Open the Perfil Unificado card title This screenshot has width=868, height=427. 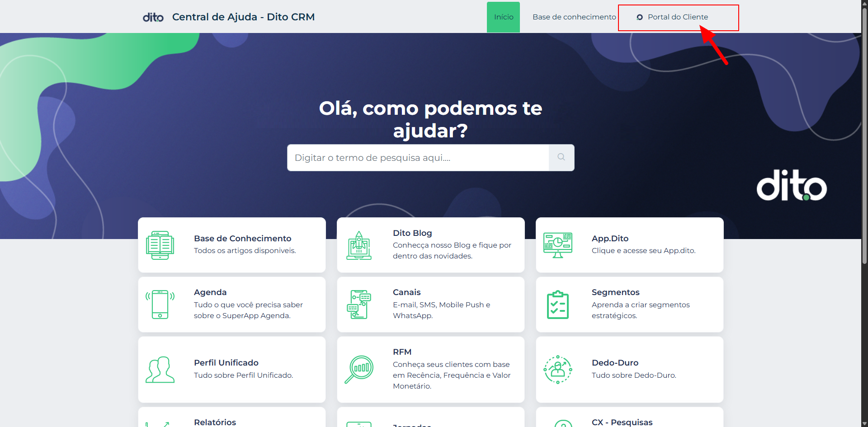(x=226, y=363)
